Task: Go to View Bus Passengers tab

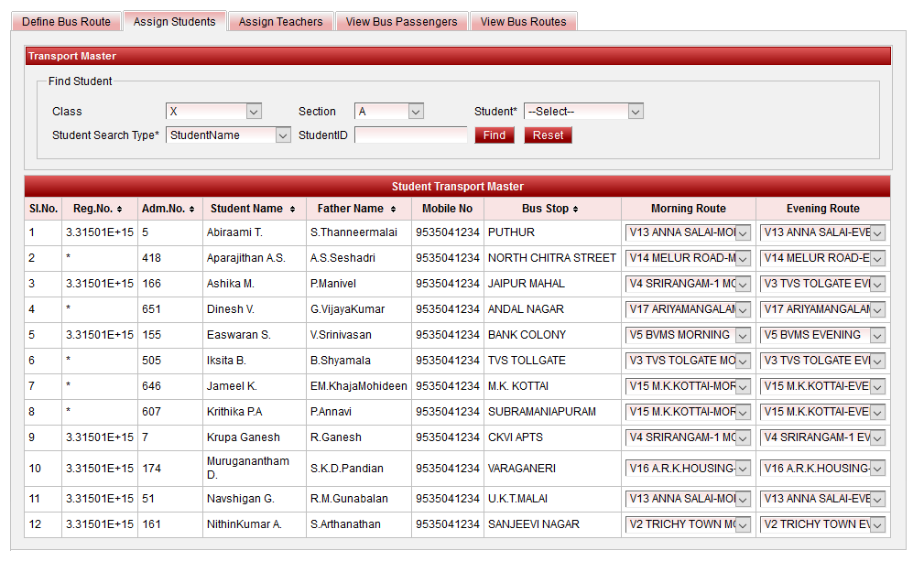Action: pos(401,22)
